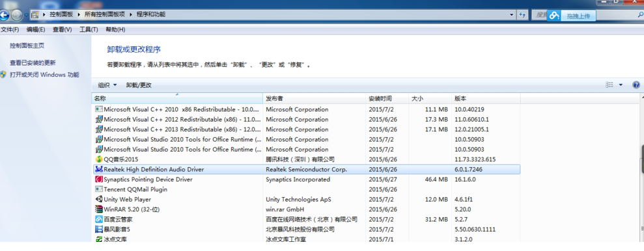Image resolution: width=644 pixels, height=251 pixels.
Task: Select Realtek High Definition Audio Driver name
Action: [154, 169]
